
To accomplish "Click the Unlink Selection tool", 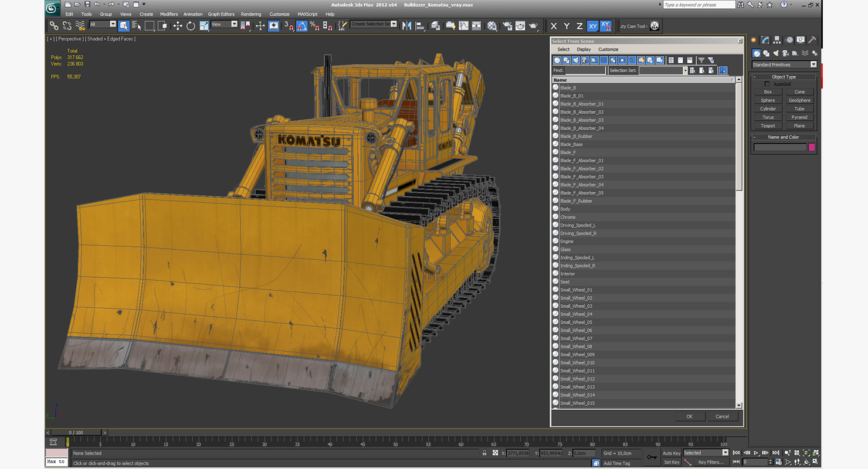I will pos(67,26).
